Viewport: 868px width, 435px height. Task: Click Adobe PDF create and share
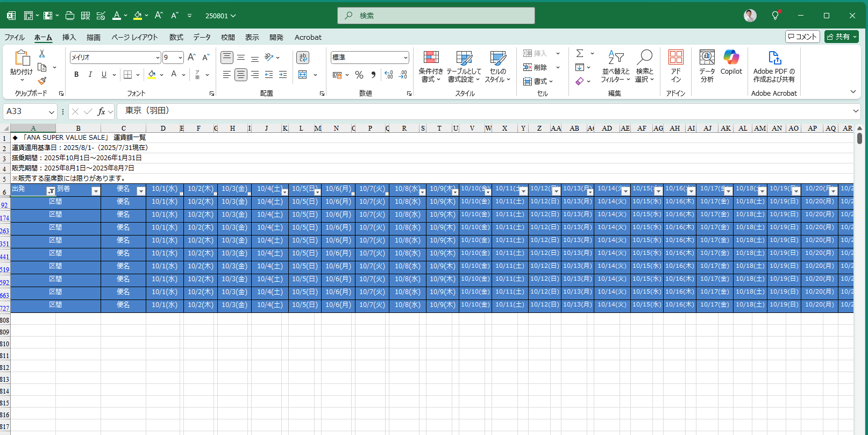(774, 67)
